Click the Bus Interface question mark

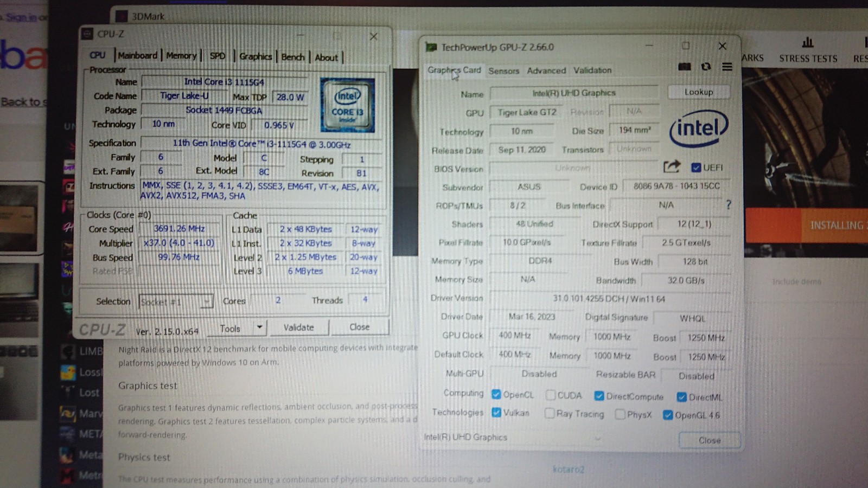[729, 204]
